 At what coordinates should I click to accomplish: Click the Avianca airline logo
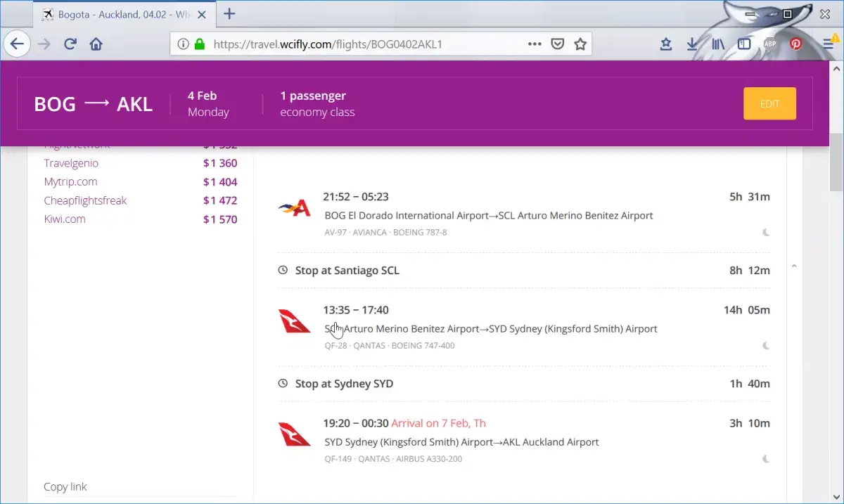(x=295, y=207)
